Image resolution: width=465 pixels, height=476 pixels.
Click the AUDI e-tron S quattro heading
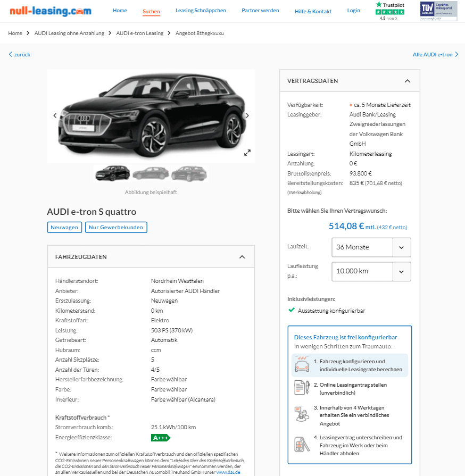tap(92, 212)
